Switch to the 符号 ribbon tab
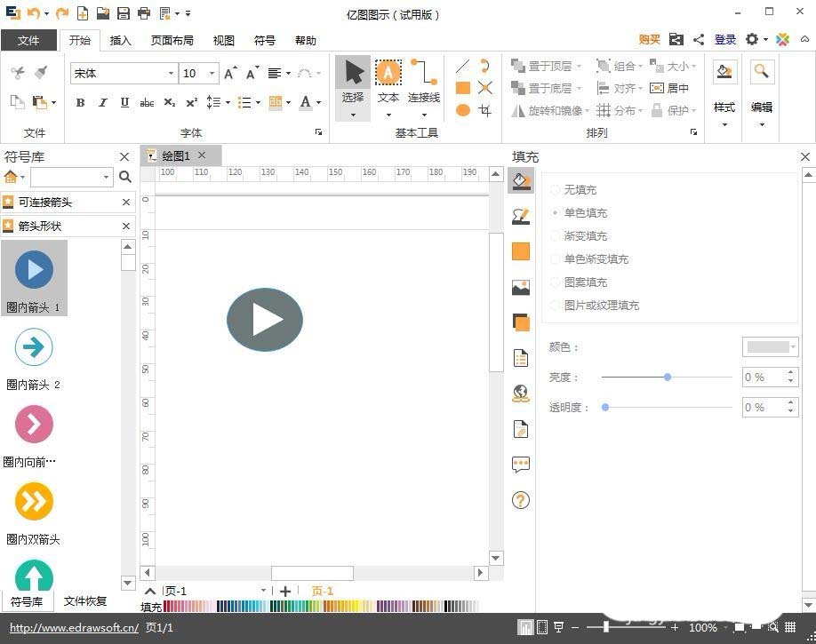Screen dimensions: 816x644 (264, 40)
